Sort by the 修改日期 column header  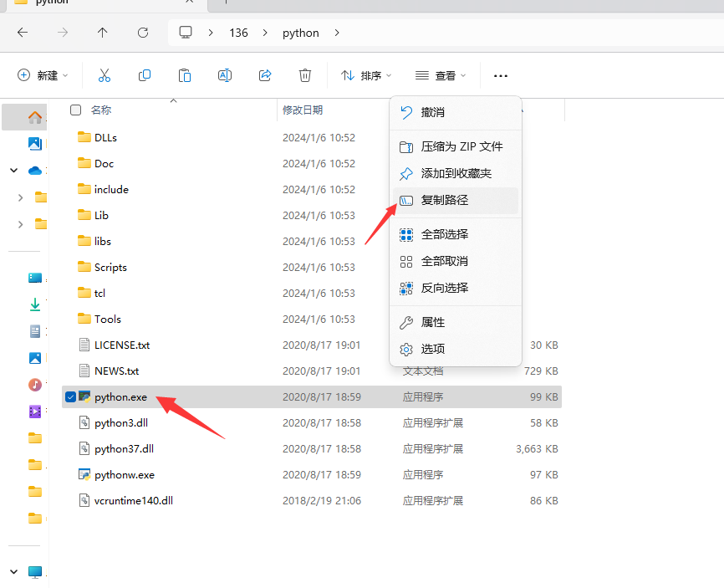click(x=303, y=110)
